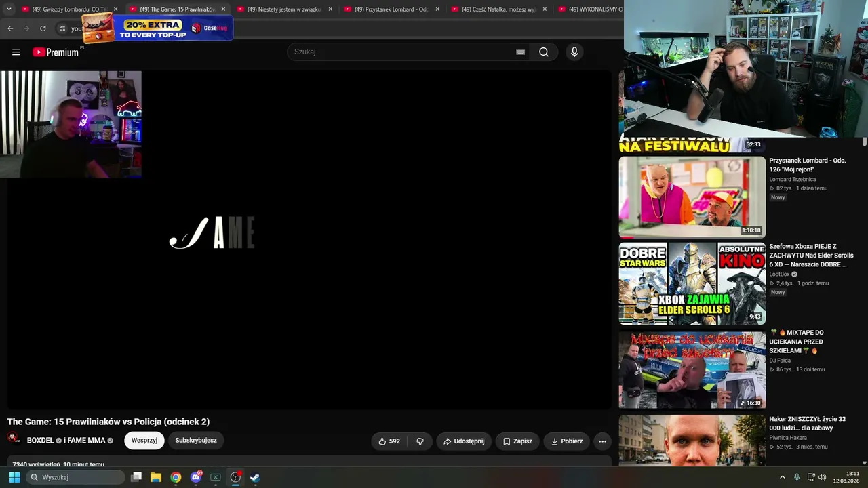
Task: Open LootBox channel name
Action: [780, 274]
